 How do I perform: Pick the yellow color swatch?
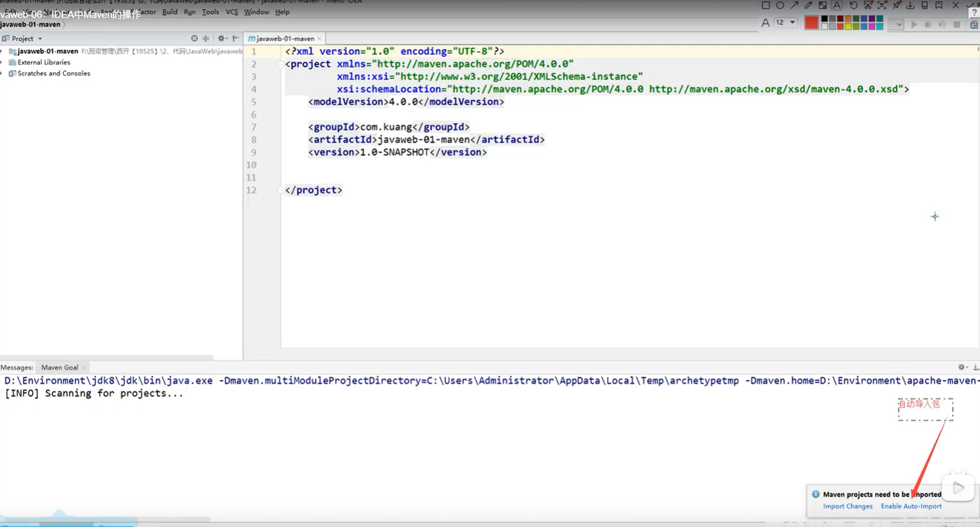848,26
